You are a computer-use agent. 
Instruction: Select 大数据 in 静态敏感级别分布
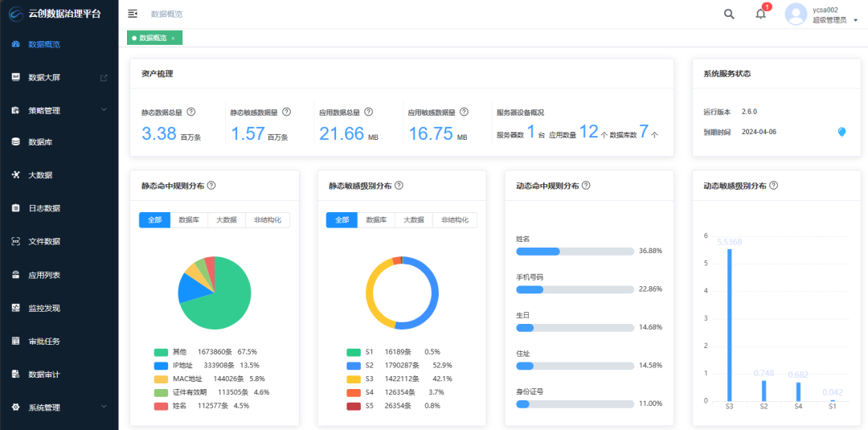coord(414,219)
